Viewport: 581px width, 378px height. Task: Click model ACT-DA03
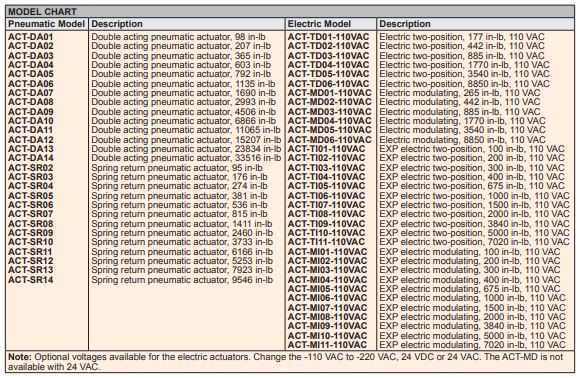point(31,56)
